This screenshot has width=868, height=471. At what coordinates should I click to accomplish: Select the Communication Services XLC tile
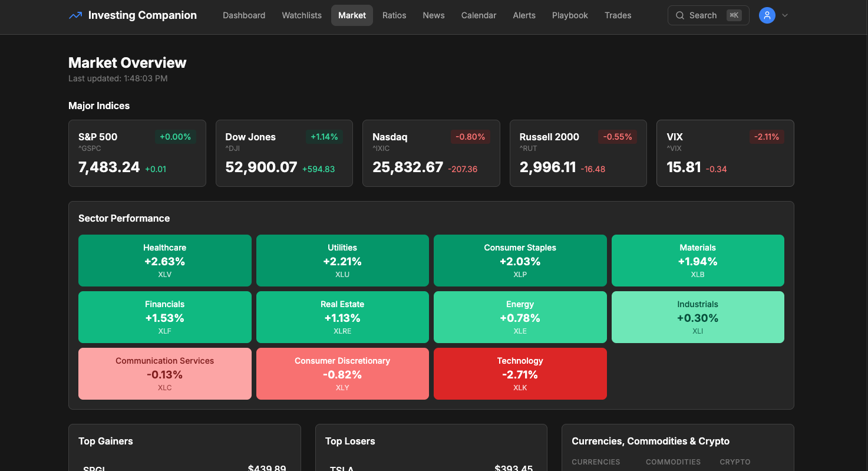click(165, 374)
